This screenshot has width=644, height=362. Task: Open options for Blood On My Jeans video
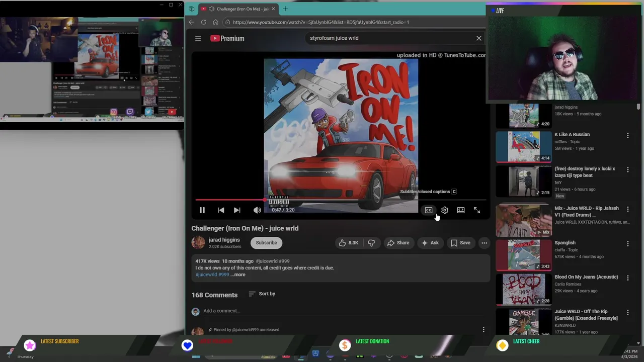point(627,278)
